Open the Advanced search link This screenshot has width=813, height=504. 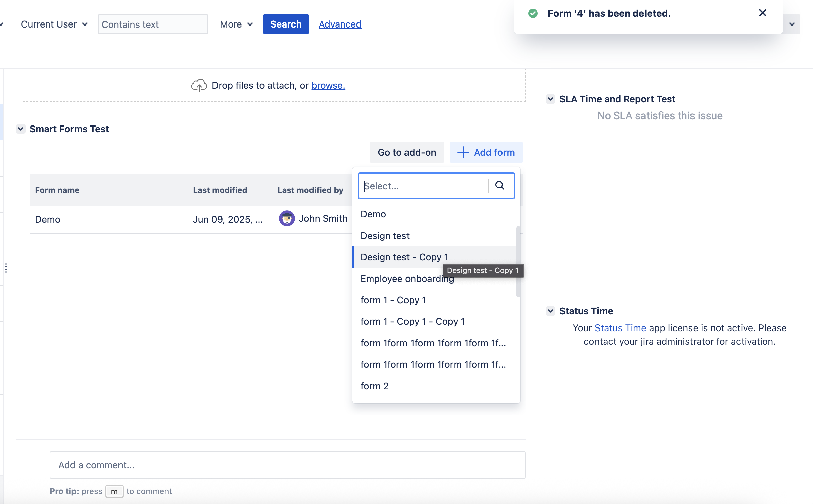point(340,24)
